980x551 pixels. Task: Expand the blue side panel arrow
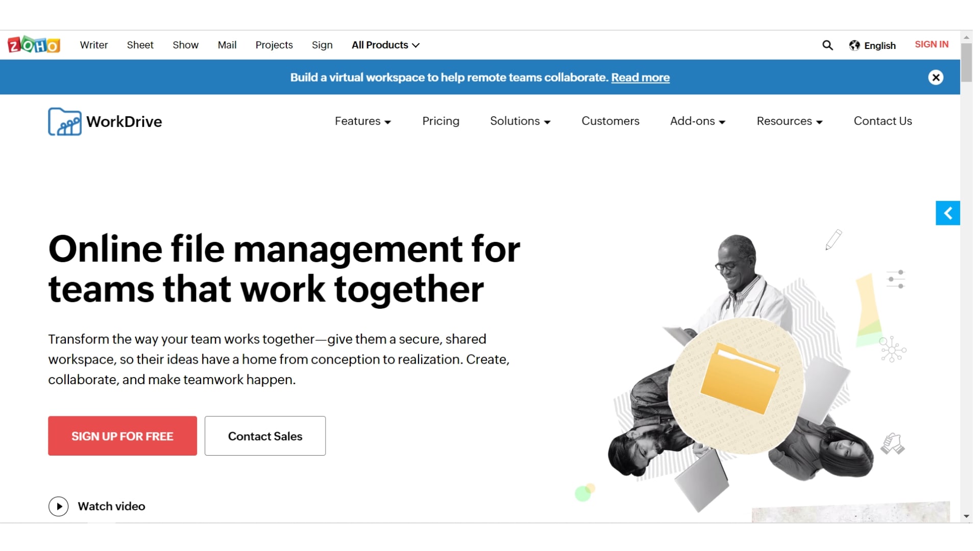[x=948, y=213]
